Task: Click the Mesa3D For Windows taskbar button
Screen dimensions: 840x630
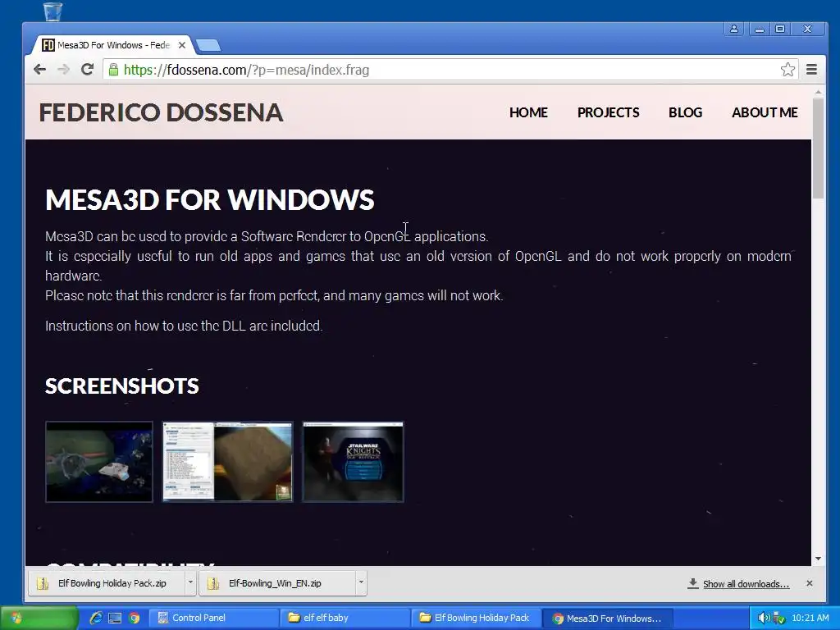Action: (608, 619)
